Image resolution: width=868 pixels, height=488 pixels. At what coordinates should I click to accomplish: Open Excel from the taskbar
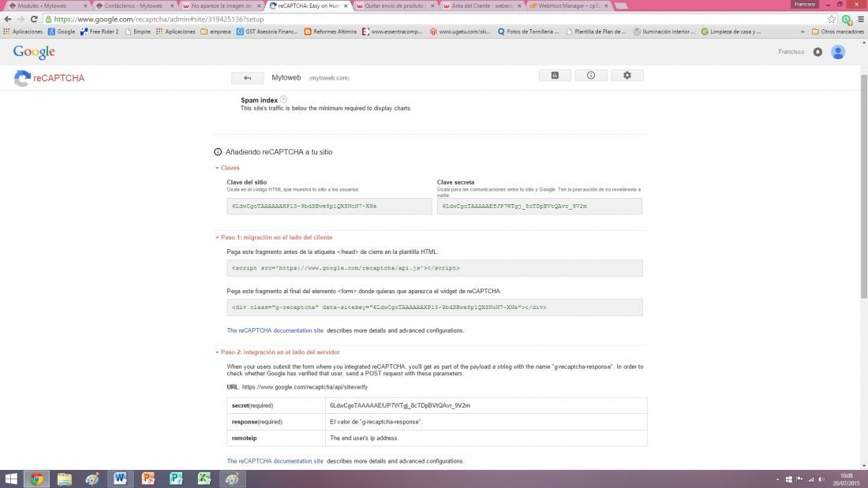[204, 479]
